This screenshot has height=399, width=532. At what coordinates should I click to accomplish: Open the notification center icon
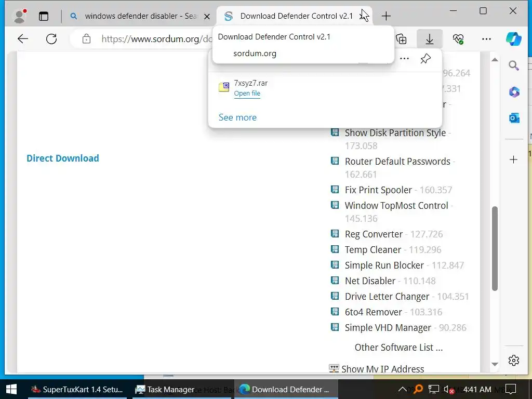(511, 389)
